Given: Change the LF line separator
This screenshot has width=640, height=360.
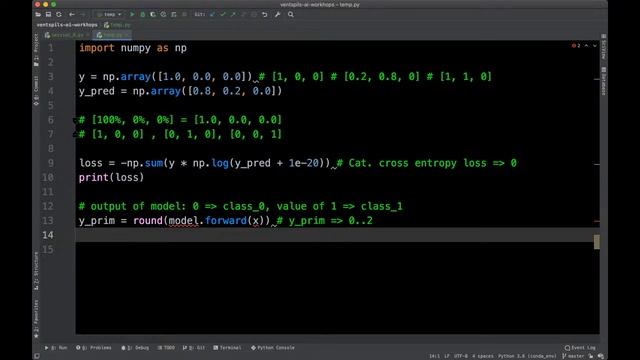Looking at the screenshot, I should click(x=447, y=356).
